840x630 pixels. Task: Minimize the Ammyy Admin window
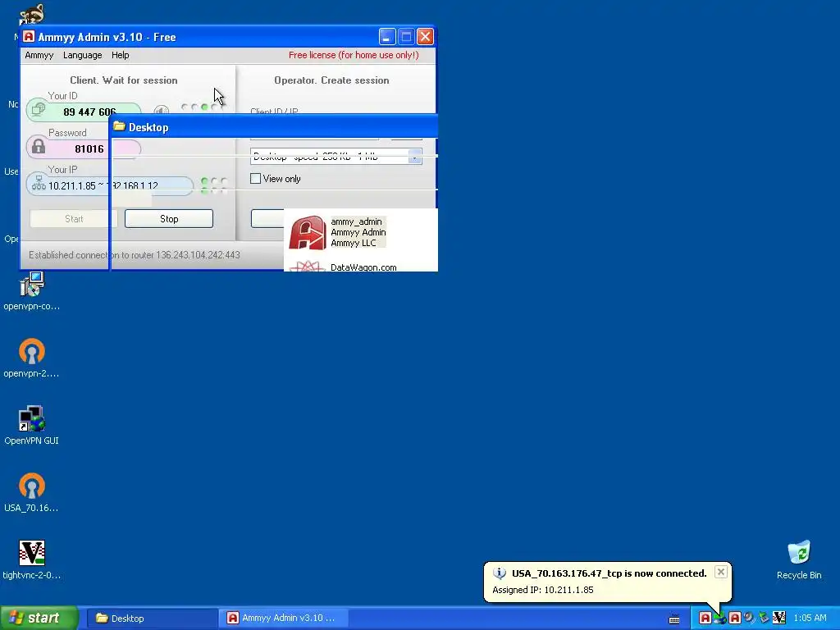(387, 36)
